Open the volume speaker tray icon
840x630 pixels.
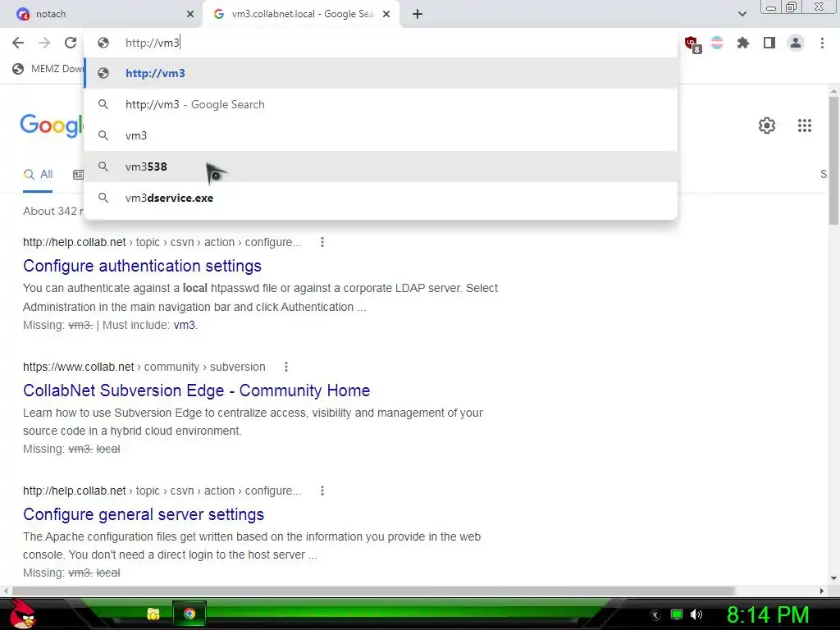click(x=696, y=614)
